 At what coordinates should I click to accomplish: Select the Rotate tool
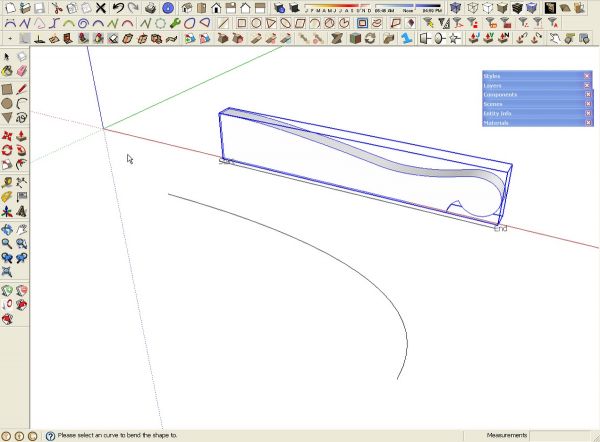coord(7,150)
